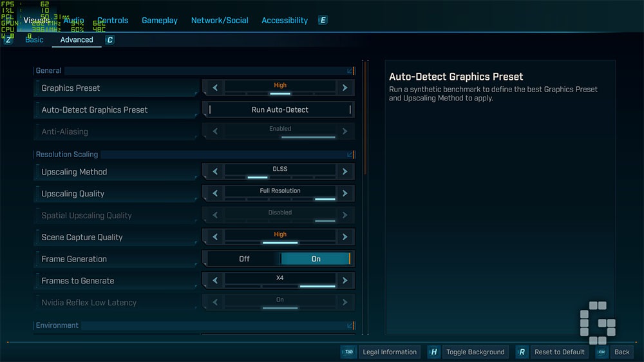The image size is (644, 362).
Task: Click right arrow for Upscaling Quality
Action: 345,193
